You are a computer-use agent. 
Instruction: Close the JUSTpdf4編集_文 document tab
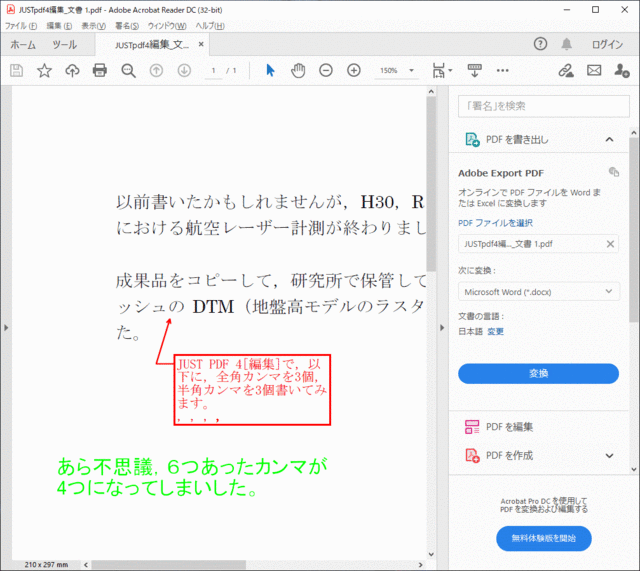point(201,44)
